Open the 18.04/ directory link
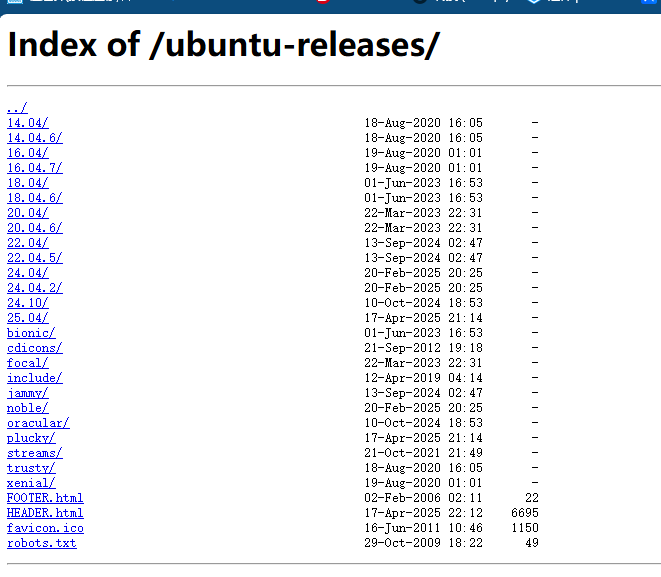 point(28,183)
